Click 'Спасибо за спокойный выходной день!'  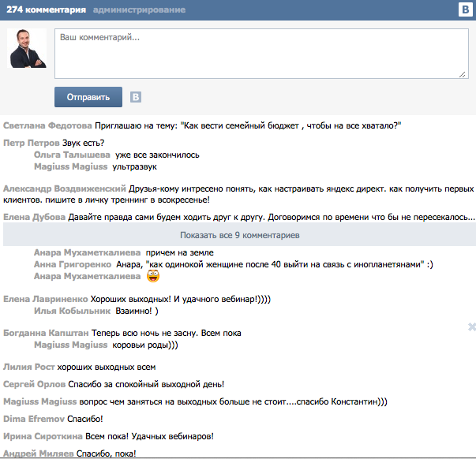(x=146, y=384)
